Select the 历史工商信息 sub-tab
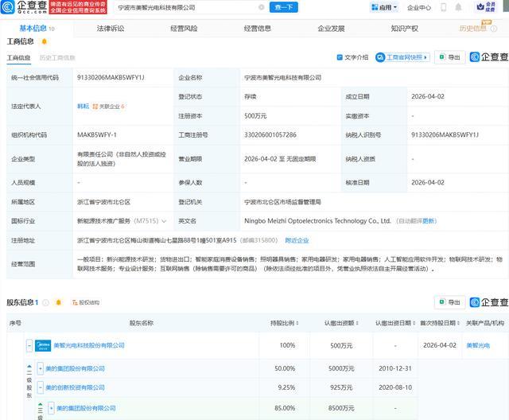The width and height of the screenshot is (509, 420). [x=57, y=58]
